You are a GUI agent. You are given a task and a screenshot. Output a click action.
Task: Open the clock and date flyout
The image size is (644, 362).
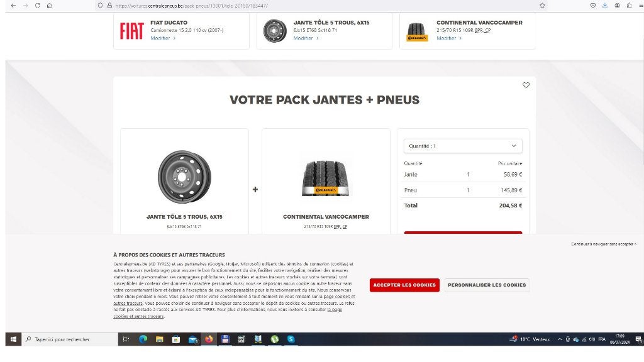(x=619, y=339)
